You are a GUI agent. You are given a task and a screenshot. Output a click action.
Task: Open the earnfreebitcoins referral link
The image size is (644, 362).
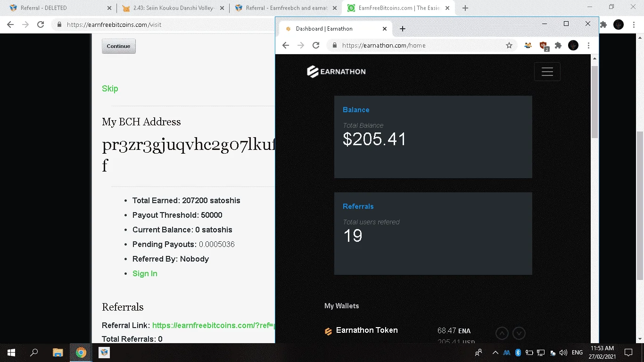tap(214, 325)
